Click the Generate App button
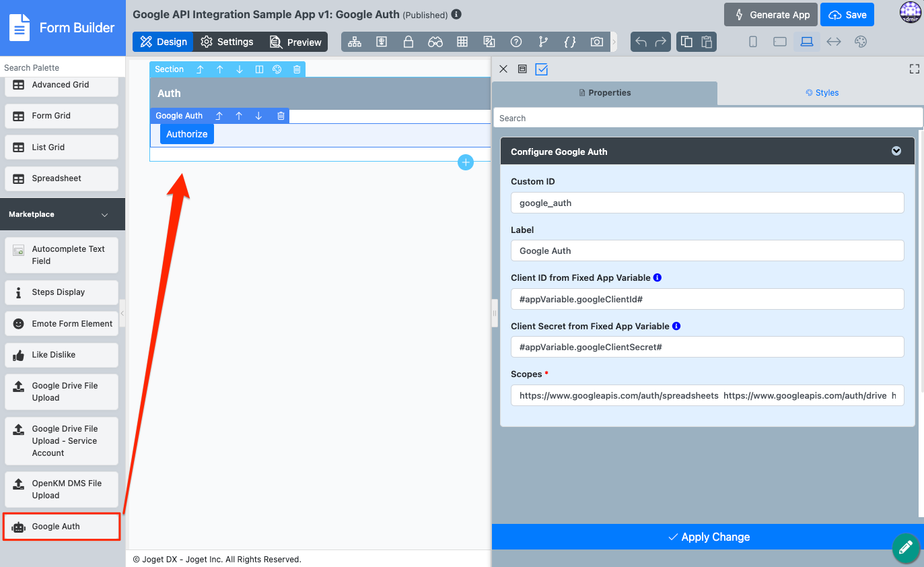924x567 pixels. click(x=771, y=15)
